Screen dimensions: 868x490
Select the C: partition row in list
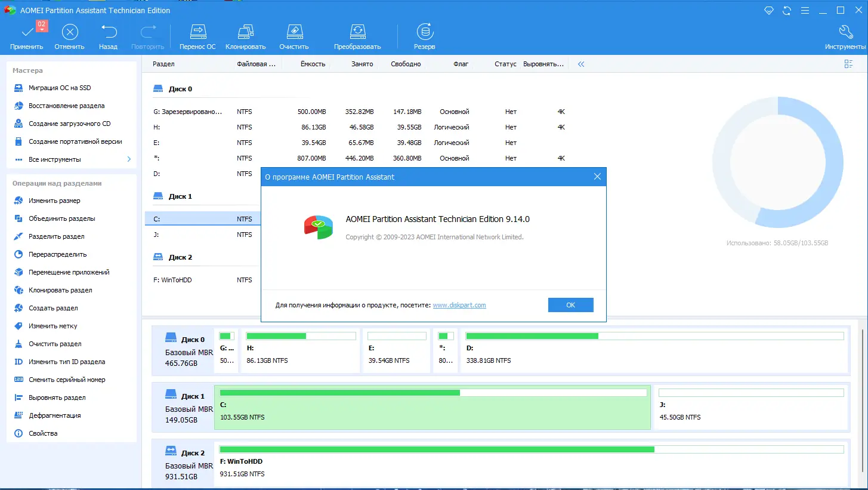click(203, 219)
